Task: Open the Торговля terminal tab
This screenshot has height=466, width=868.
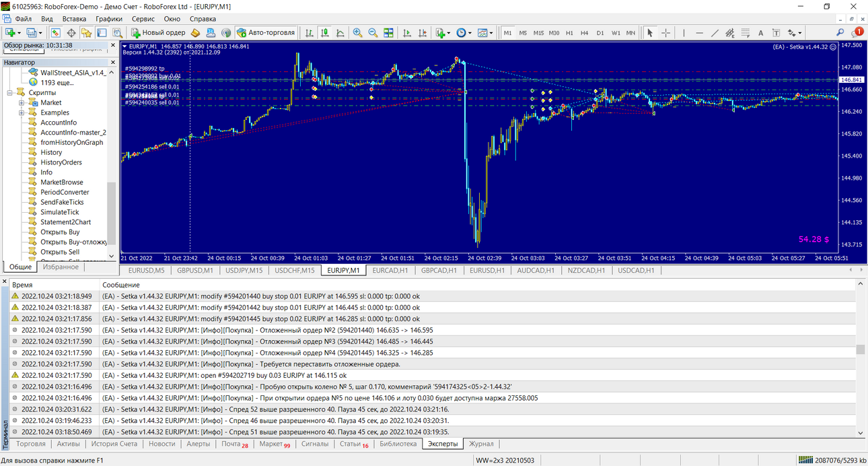Action: click(31, 444)
